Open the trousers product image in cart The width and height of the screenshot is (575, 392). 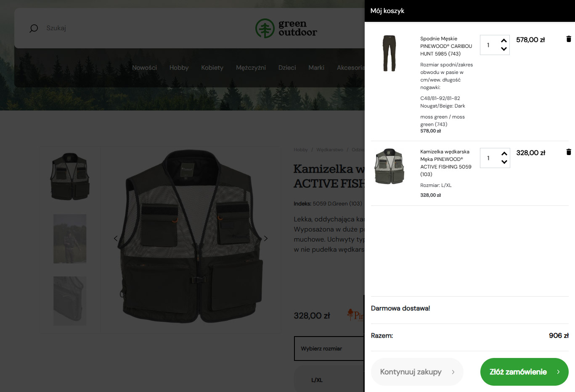[x=389, y=53]
